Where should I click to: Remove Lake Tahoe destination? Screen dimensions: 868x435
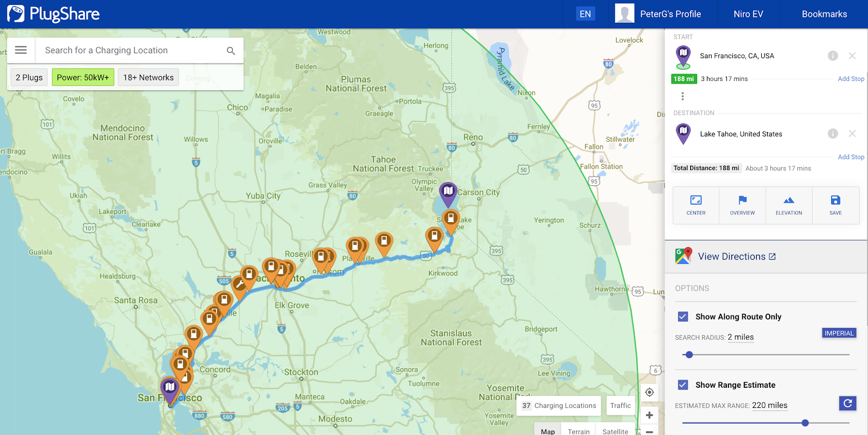point(852,134)
